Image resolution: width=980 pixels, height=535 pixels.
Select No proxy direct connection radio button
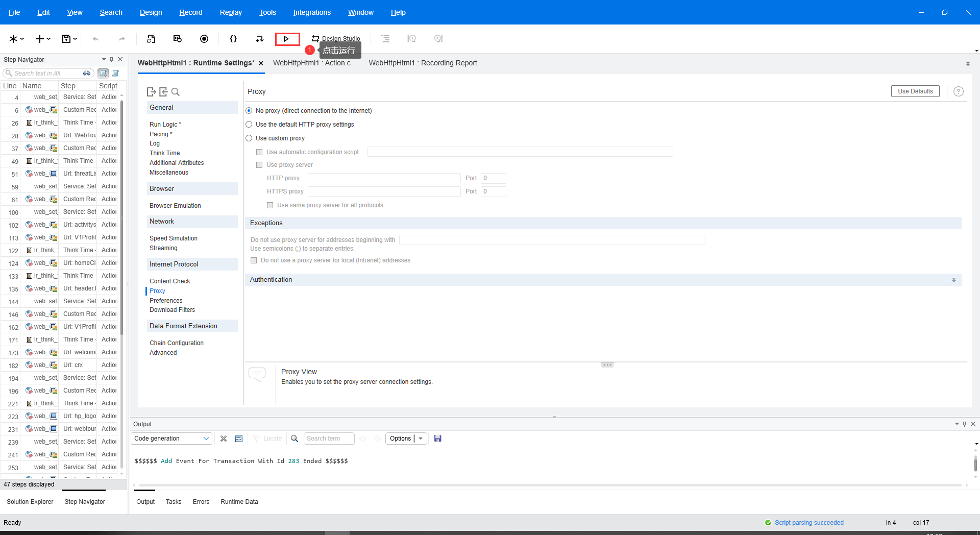click(x=249, y=111)
